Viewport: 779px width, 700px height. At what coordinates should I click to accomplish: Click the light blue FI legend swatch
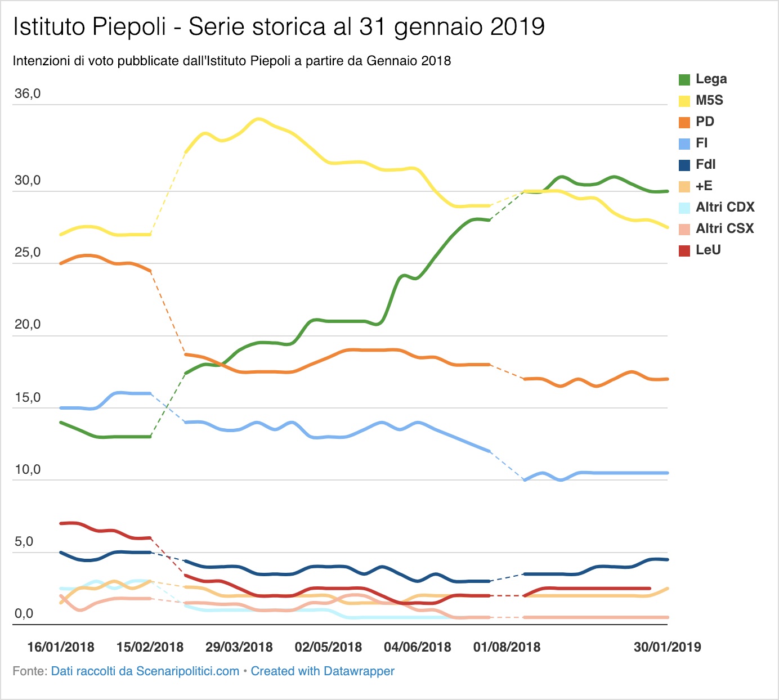[684, 144]
